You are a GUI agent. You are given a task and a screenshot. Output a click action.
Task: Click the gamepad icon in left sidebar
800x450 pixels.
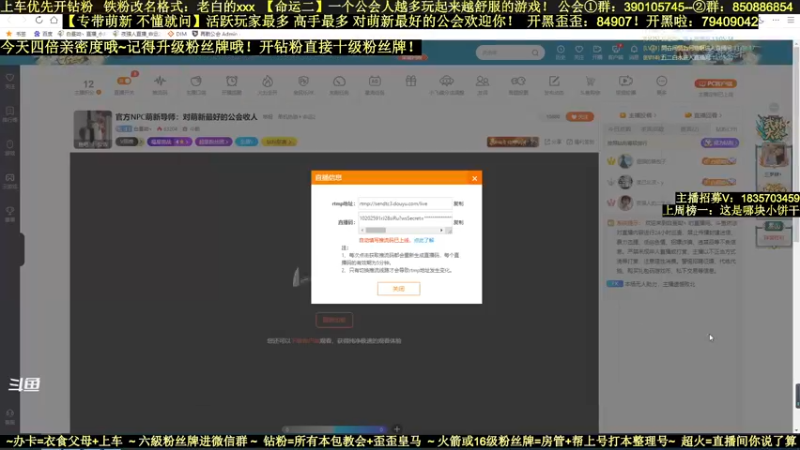10,178
